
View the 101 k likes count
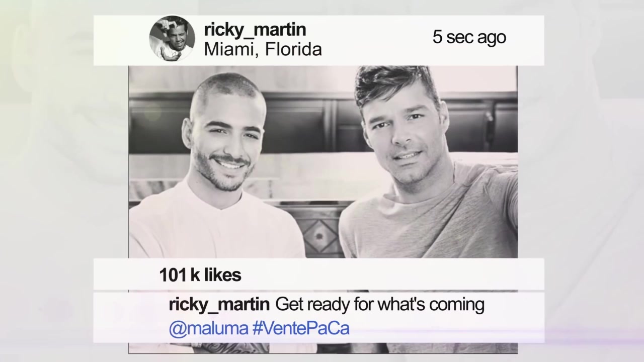(x=200, y=275)
